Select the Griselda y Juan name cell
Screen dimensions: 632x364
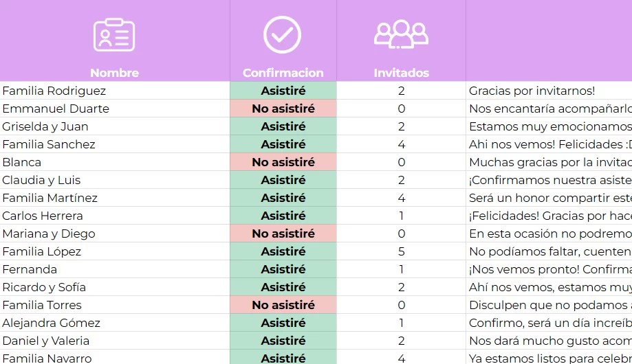[45, 126]
